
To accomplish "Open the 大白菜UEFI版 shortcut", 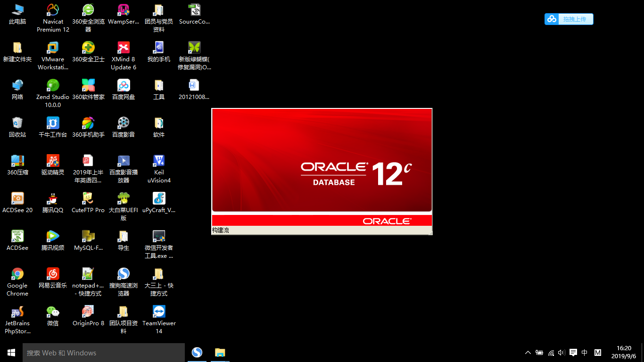I will click(x=124, y=206).
